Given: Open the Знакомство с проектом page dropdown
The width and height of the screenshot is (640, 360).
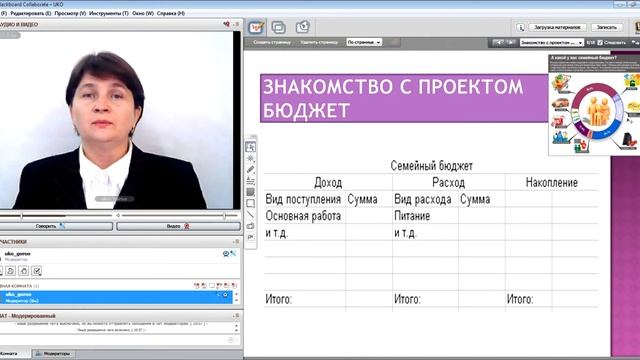Looking at the screenshot, I should pos(551,42).
